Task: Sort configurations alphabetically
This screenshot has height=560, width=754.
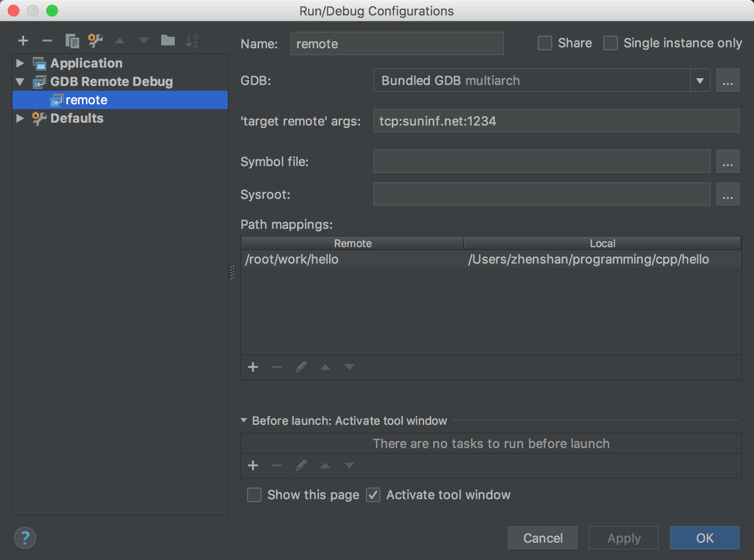Action: (x=192, y=41)
